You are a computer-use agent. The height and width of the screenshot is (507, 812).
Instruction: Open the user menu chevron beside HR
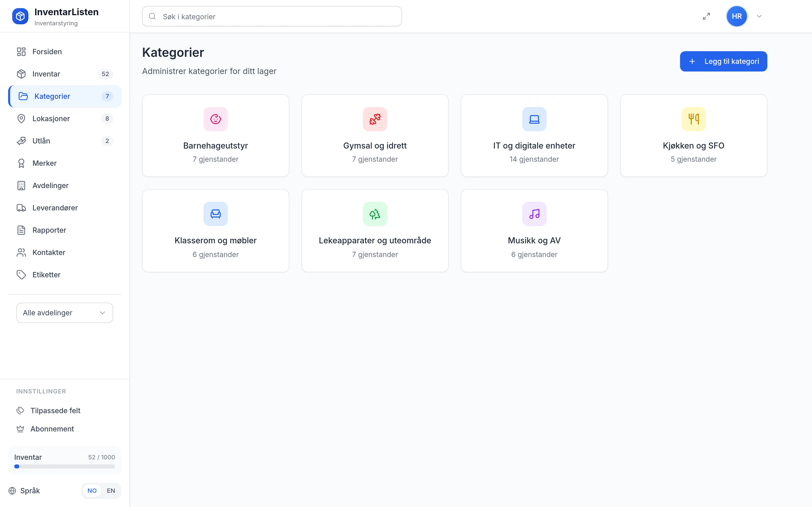coord(759,16)
